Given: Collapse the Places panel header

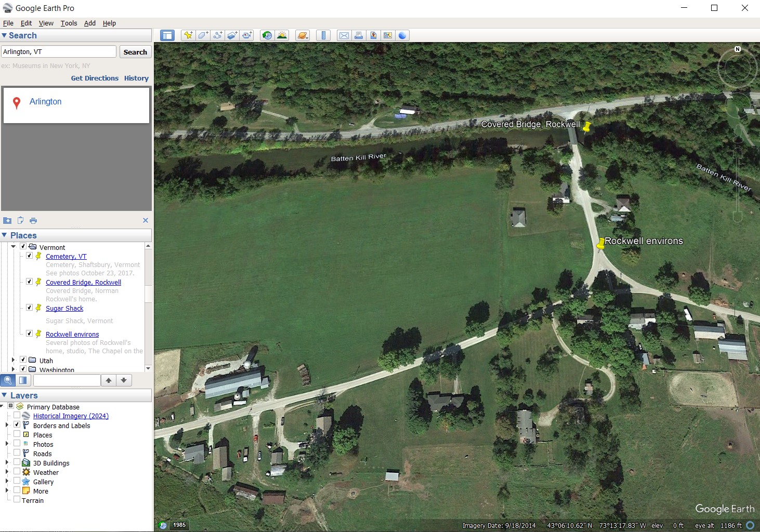Looking at the screenshot, I should coord(76,235).
